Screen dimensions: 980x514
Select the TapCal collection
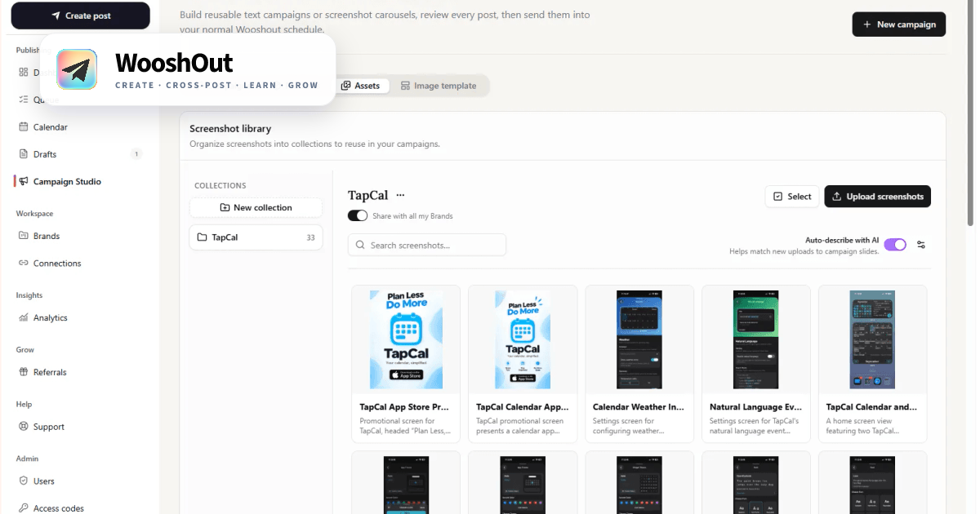pyautogui.click(x=256, y=237)
